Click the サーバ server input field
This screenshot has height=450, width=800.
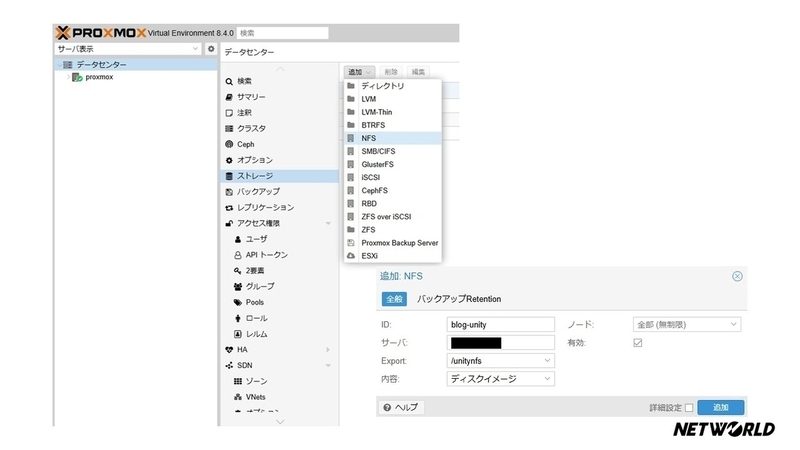click(501, 343)
